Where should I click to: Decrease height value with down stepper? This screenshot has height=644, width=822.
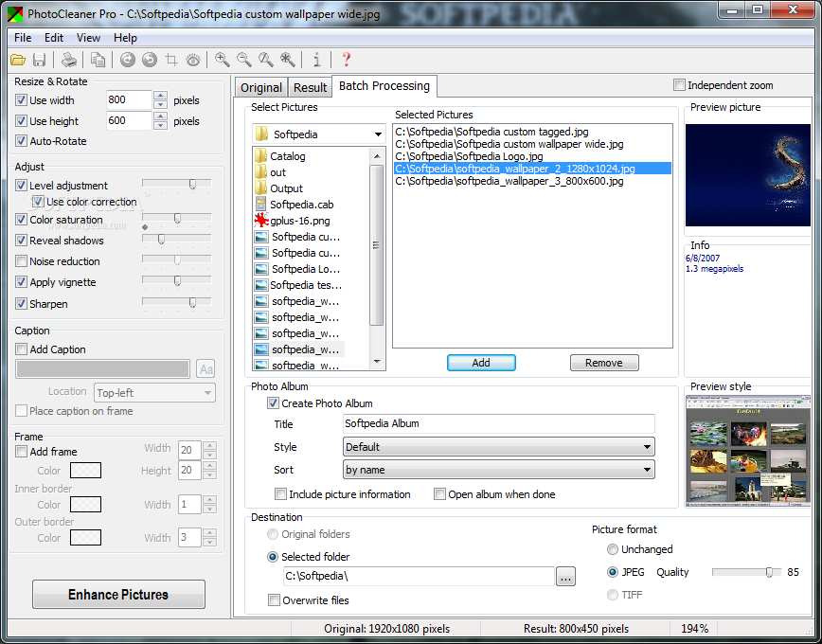pos(161,125)
